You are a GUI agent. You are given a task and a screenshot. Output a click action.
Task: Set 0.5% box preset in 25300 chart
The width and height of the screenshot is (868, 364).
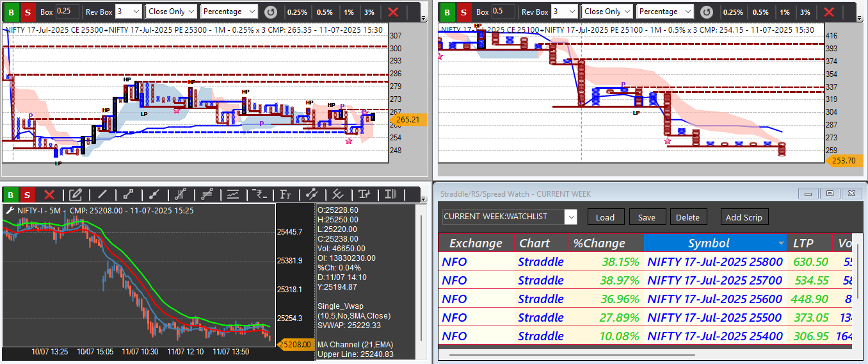click(325, 12)
